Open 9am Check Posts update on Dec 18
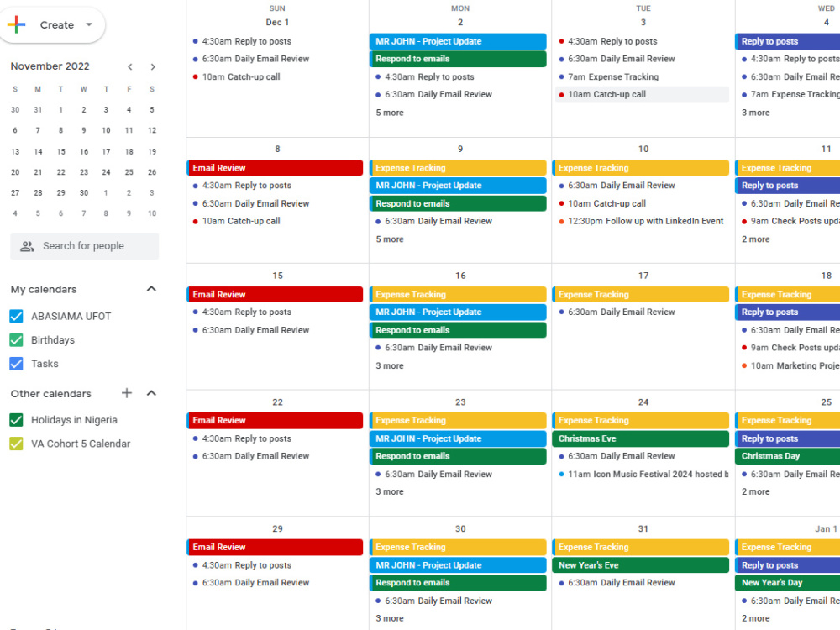The height and width of the screenshot is (630, 840). (x=790, y=348)
